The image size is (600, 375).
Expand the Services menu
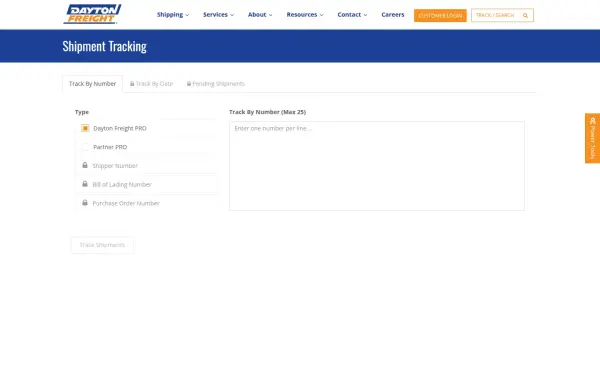click(x=218, y=15)
